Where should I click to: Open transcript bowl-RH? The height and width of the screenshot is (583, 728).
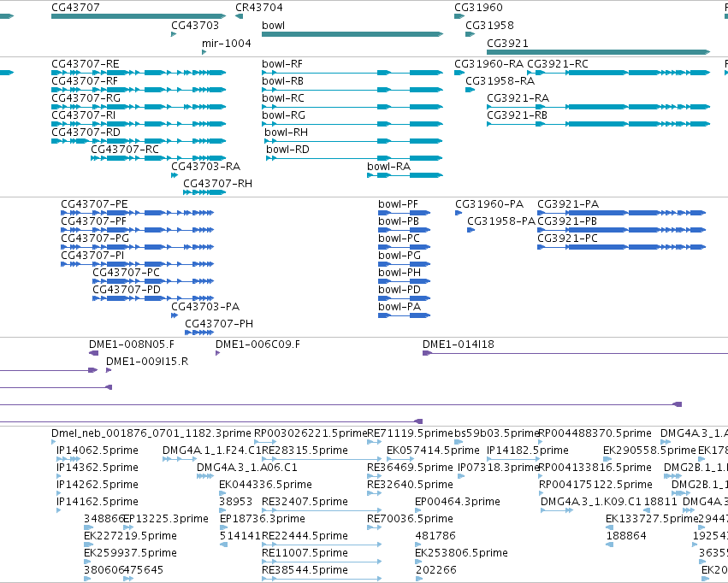point(352,141)
